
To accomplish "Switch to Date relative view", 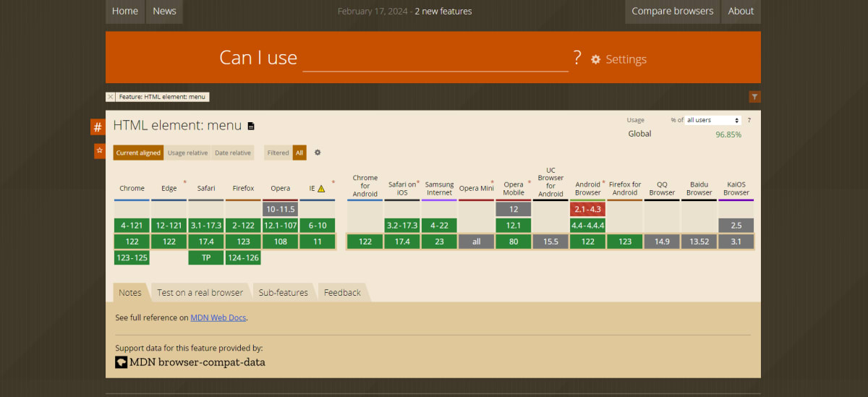I will [x=233, y=153].
